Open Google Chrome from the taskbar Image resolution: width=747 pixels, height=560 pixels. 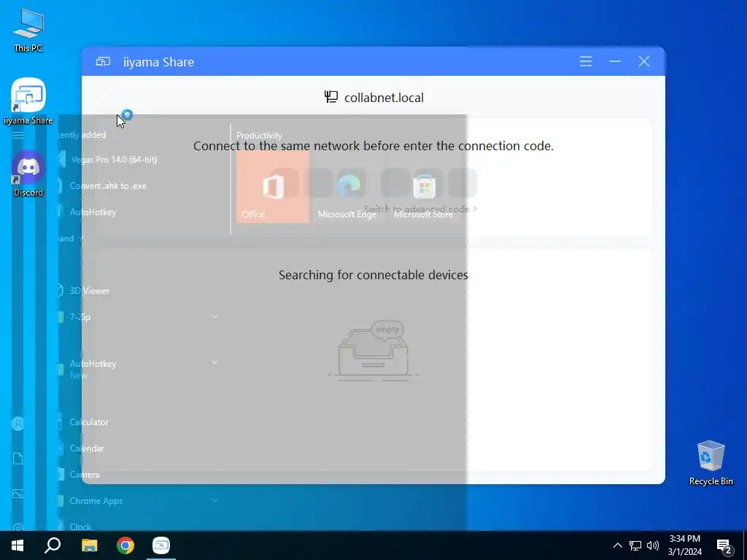125,545
